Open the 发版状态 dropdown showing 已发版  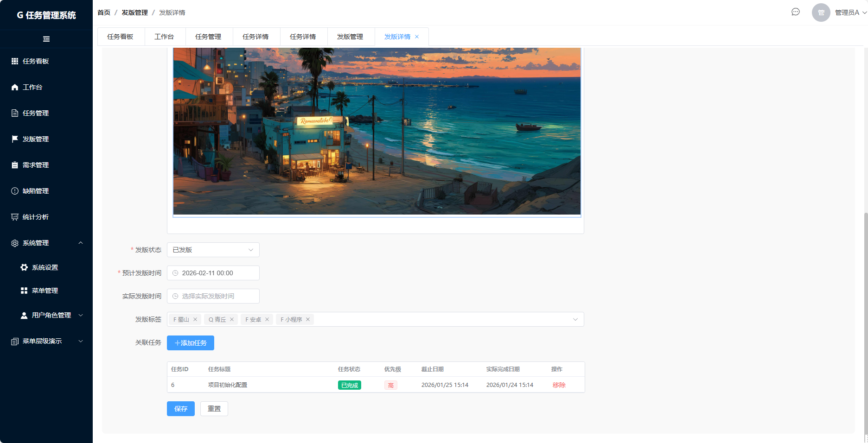[213, 250]
